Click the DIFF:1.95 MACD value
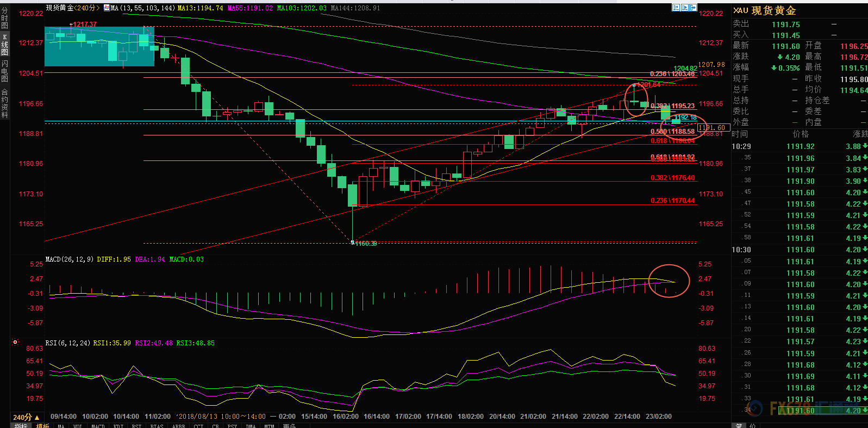The width and height of the screenshot is (868, 428). coord(114,259)
